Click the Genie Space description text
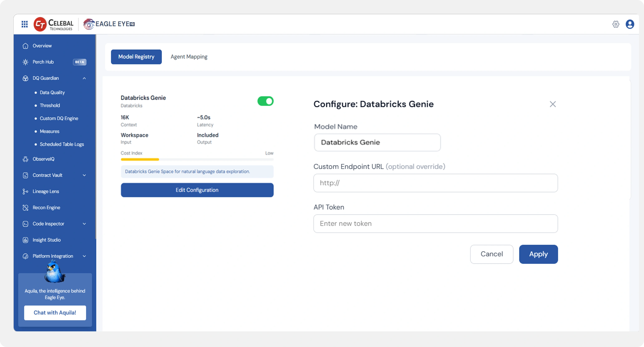644x347 pixels. coord(187,172)
